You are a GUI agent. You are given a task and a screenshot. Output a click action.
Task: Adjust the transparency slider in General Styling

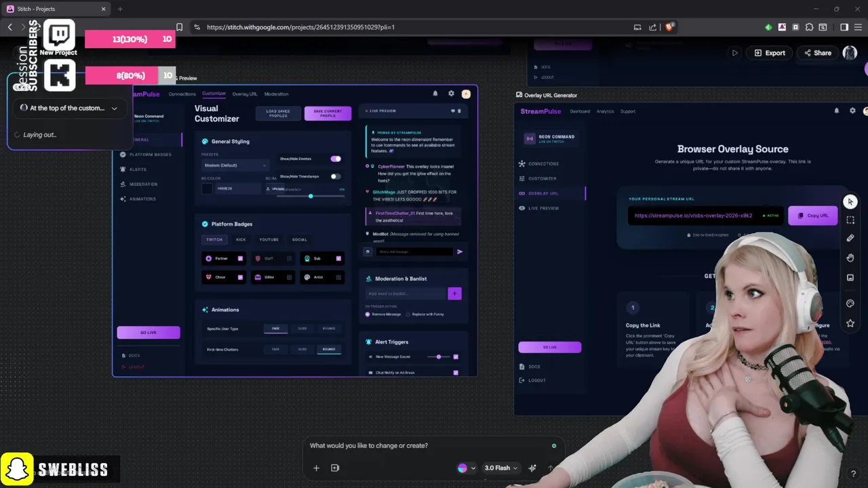pos(311,196)
